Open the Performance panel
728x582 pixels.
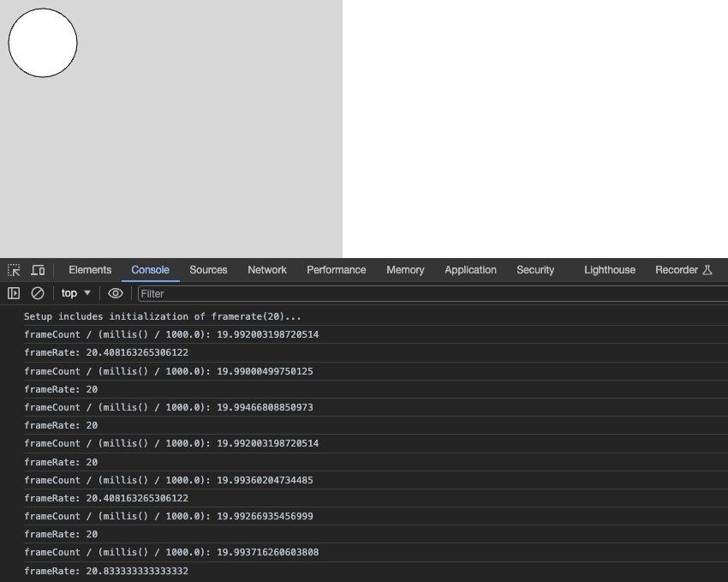tap(336, 270)
